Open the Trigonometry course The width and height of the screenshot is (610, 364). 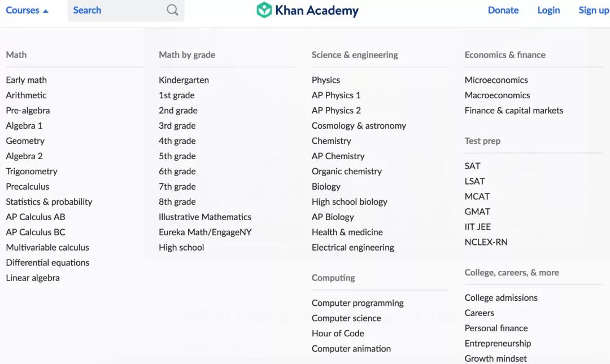(x=32, y=172)
